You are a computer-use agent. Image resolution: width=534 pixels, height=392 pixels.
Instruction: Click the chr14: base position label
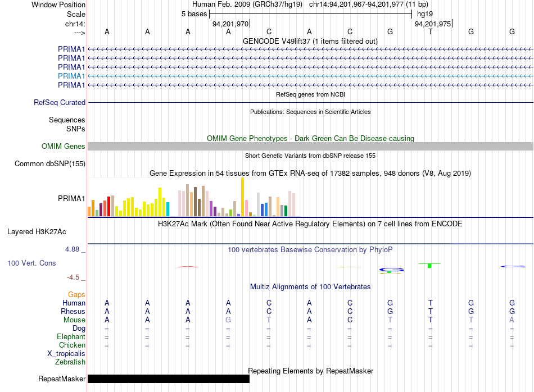point(75,24)
